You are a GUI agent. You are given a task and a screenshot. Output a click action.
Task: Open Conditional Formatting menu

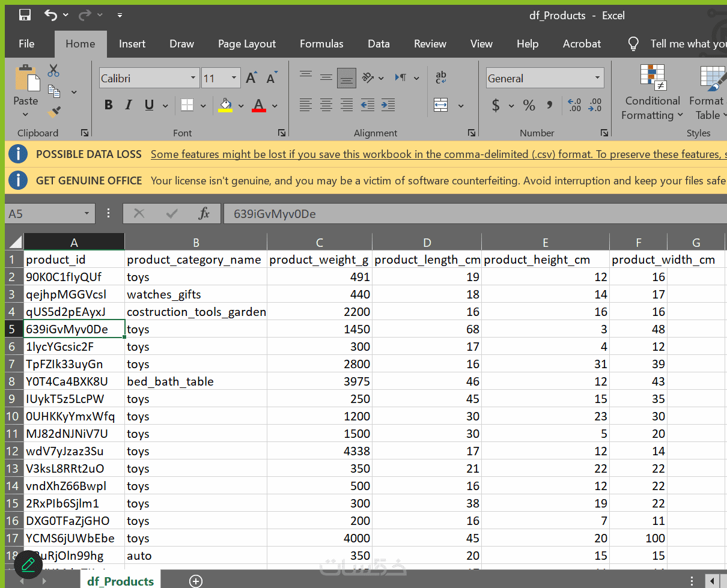coord(652,92)
